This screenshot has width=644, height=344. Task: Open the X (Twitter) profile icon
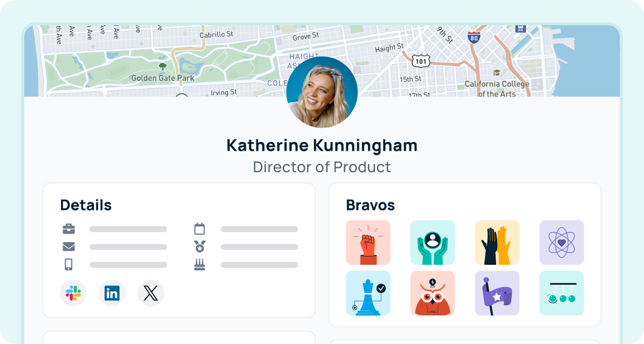point(150,293)
